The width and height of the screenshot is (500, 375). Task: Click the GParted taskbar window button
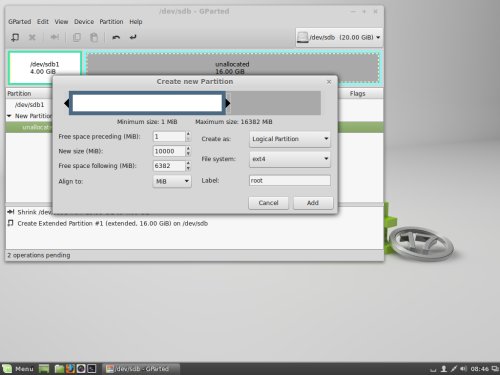pos(141,369)
